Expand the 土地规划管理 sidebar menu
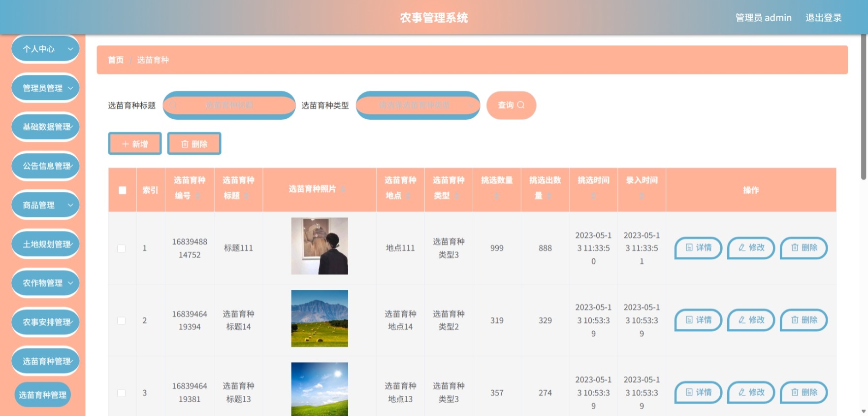This screenshot has width=868, height=416. [45, 244]
